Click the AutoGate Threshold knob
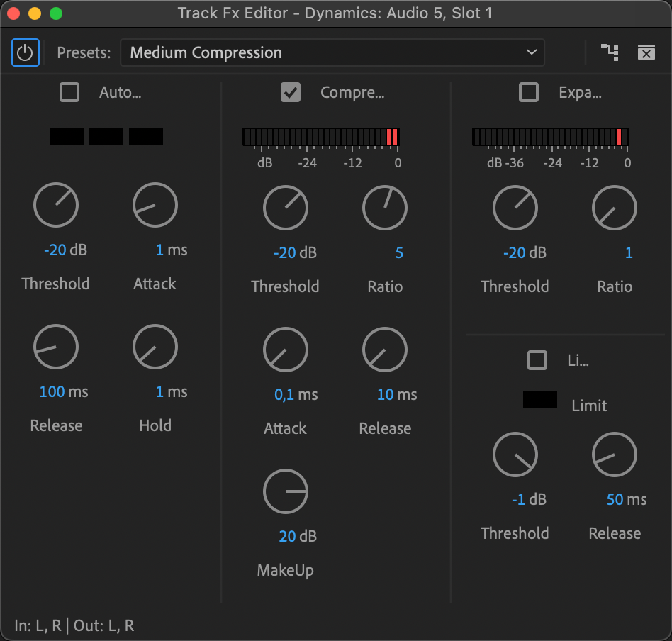This screenshot has height=641, width=672. pos(56,205)
